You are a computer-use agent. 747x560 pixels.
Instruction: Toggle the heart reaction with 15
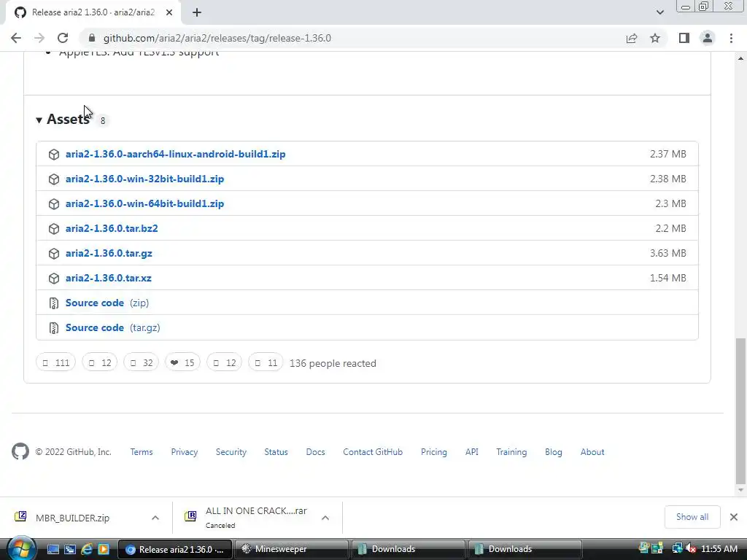[182, 363]
